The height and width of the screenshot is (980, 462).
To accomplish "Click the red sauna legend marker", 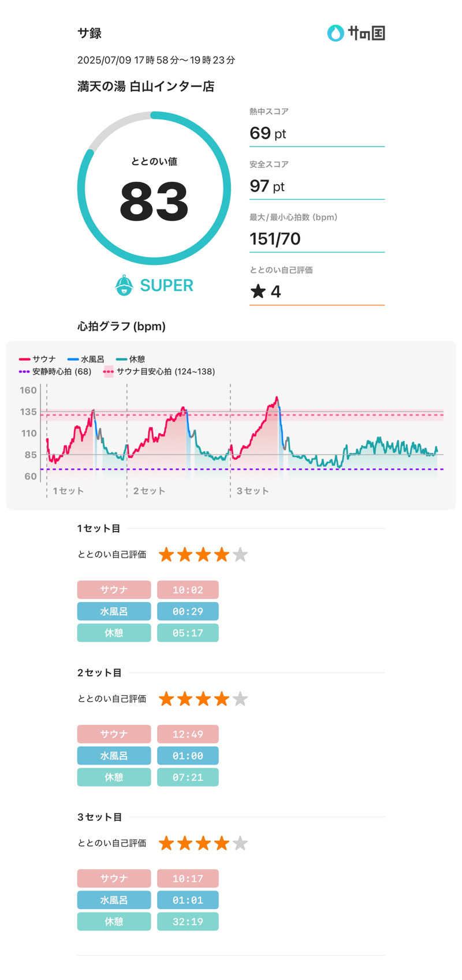I will point(24,359).
